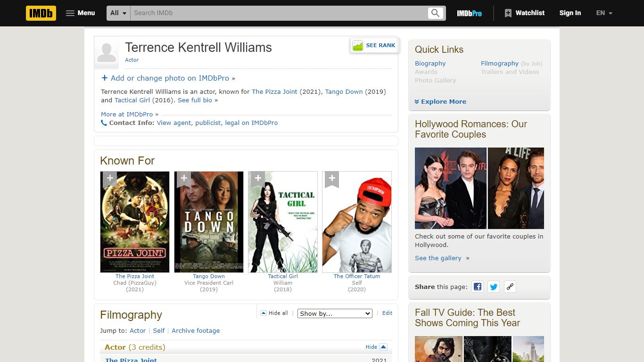Add The Officer Tatum to watchlist ribbon

click(332, 179)
